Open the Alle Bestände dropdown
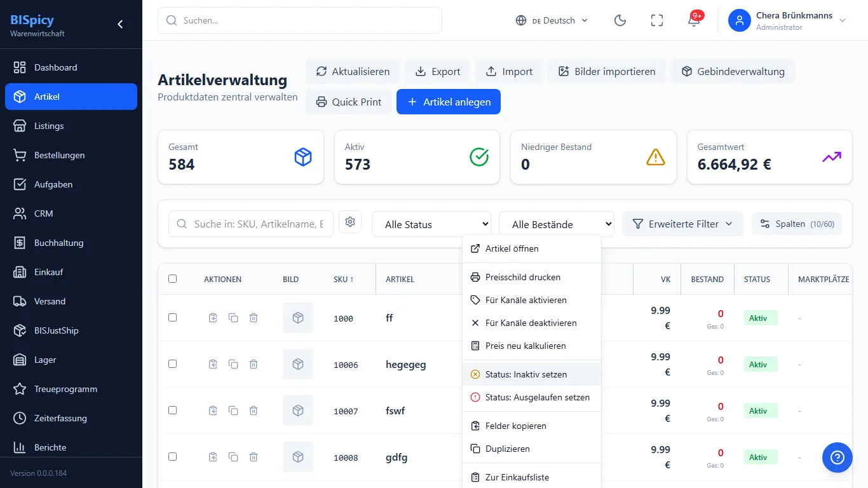 pos(557,224)
